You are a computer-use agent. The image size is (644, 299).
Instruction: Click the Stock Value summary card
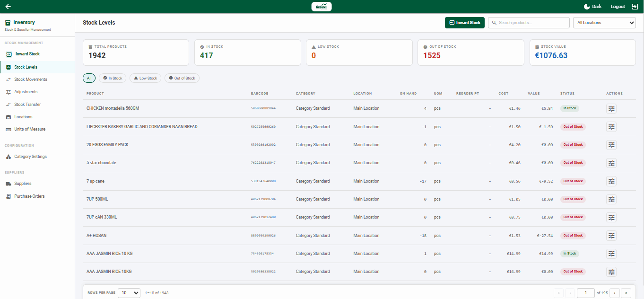(583, 53)
